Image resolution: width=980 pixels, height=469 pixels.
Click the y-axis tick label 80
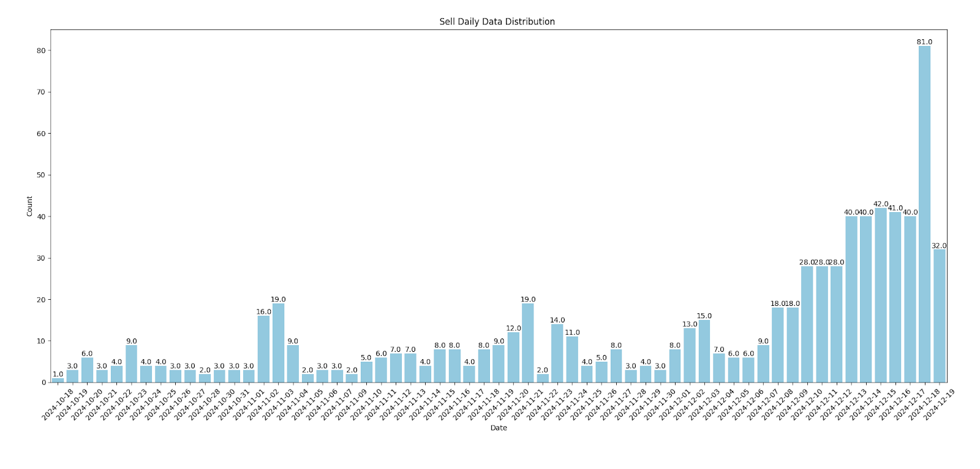click(41, 50)
